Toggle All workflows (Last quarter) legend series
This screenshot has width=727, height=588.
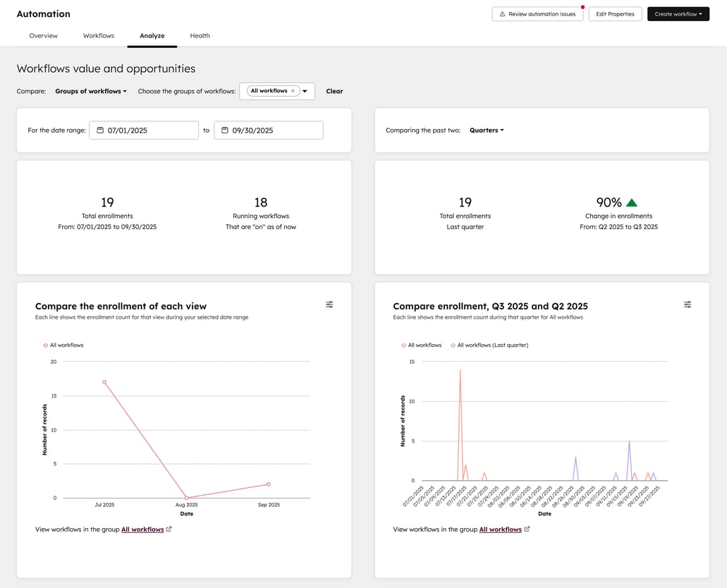pyautogui.click(x=489, y=345)
